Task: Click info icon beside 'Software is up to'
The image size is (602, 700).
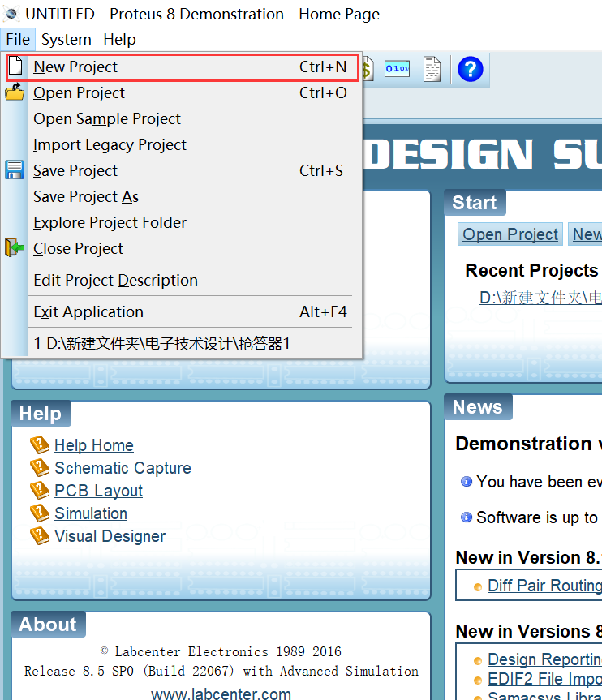Action: pos(467,517)
